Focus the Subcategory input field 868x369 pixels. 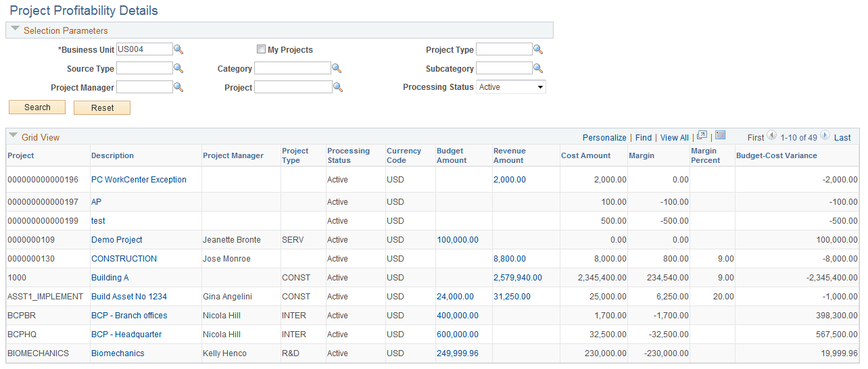point(504,68)
